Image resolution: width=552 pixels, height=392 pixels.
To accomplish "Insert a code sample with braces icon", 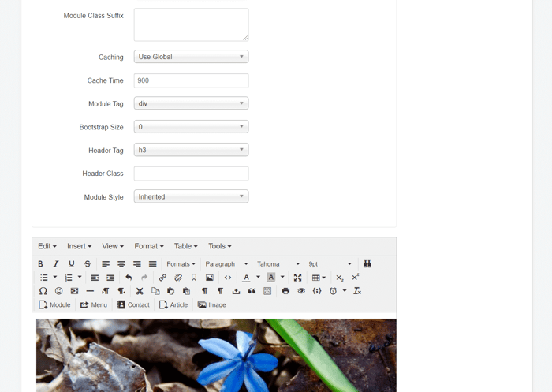I will pyautogui.click(x=317, y=291).
